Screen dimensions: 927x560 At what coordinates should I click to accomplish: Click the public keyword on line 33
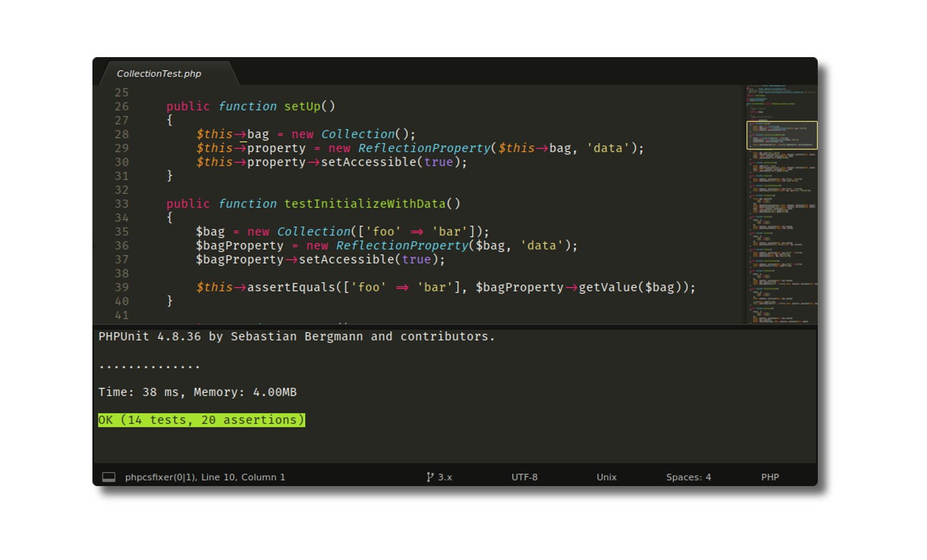pos(188,204)
